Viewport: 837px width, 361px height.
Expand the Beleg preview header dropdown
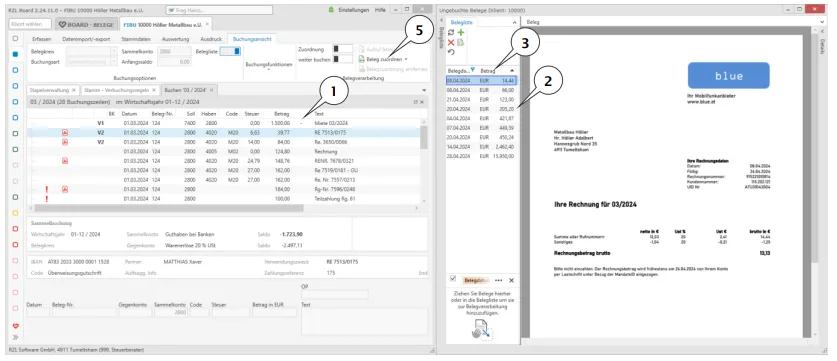click(822, 22)
